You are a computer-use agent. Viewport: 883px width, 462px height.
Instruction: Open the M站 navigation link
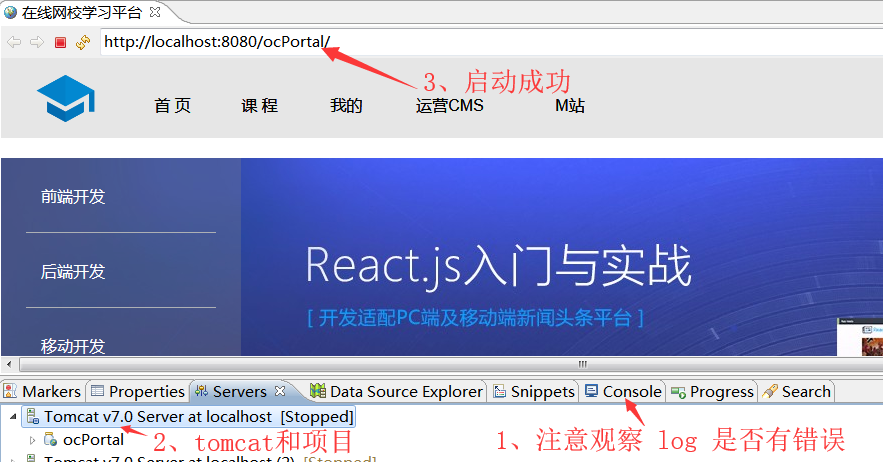[x=570, y=105]
